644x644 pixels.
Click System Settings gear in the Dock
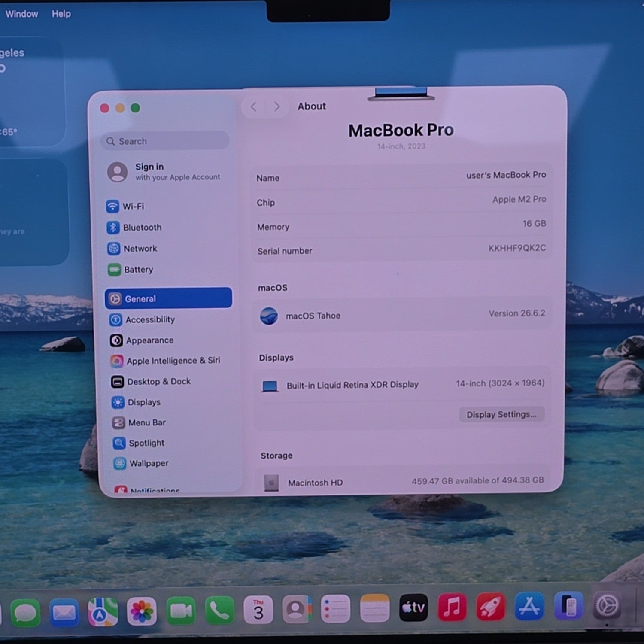(608, 605)
